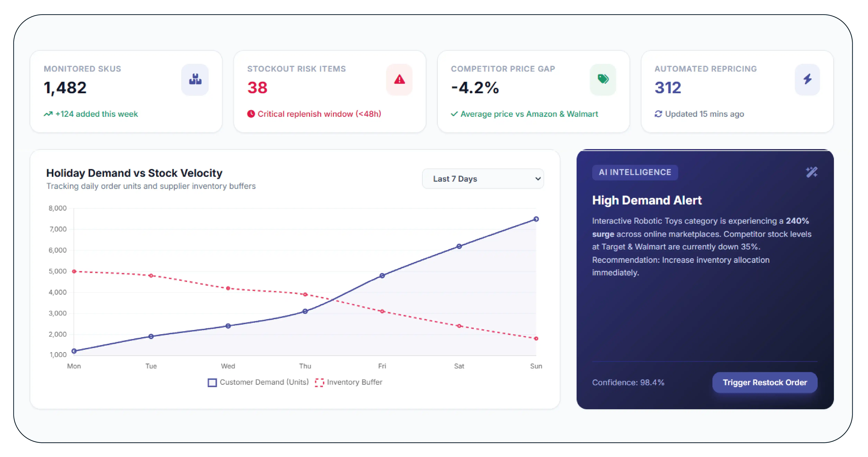Screen dimensions: 868x457
Task: Click the boxes icon on Monitored SKUs card
Action: coord(195,79)
